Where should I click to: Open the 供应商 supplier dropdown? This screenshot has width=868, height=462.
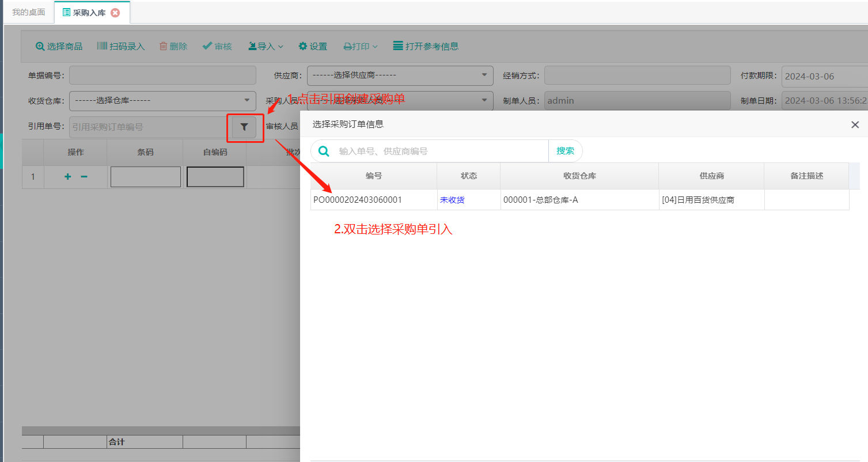pyautogui.click(x=400, y=75)
